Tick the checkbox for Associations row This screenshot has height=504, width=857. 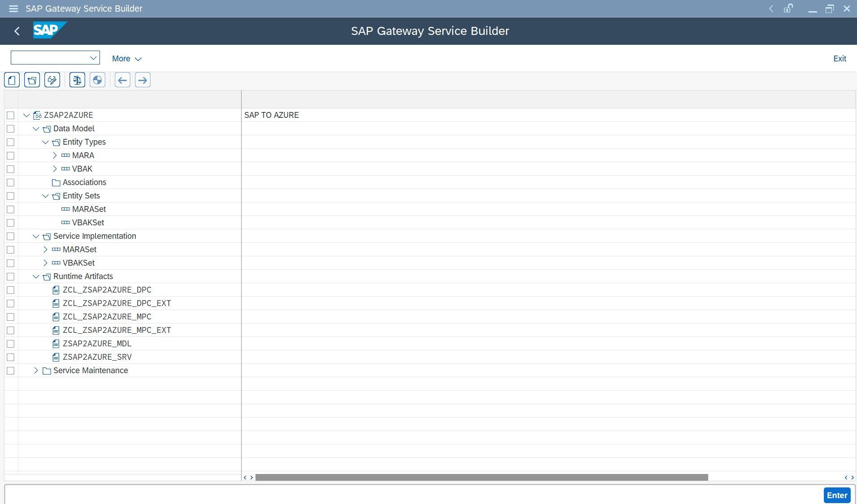pyautogui.click(x=11, y=182)
